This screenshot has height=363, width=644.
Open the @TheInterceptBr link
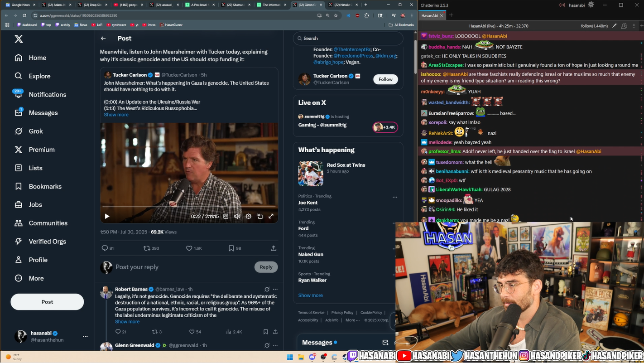(x=352, y=49)
